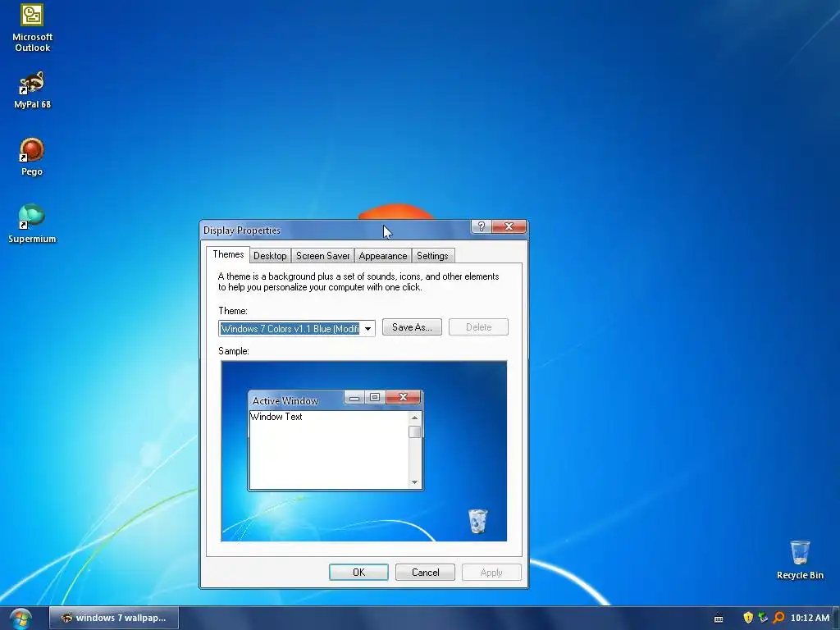The width and height of the screenshot is (840, 630).
Task: Click the 'Window Text' sample text
Action: 276,417
